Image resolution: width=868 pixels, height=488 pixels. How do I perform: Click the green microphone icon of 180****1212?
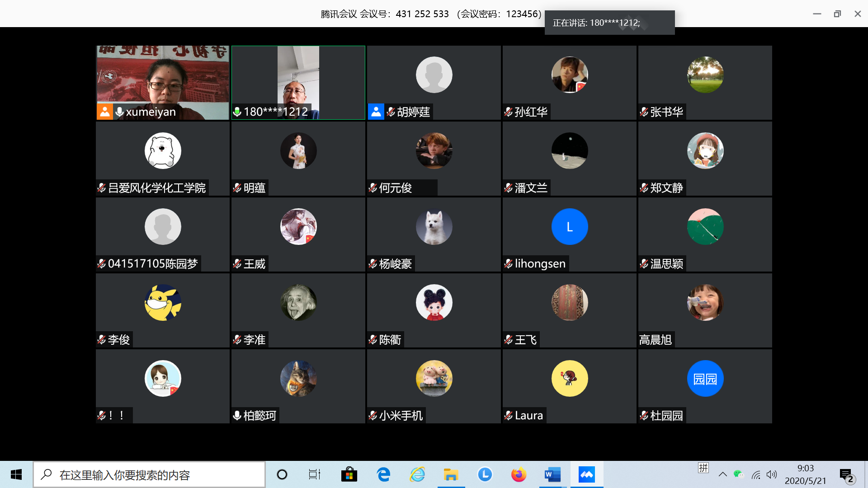click(237, 112)
